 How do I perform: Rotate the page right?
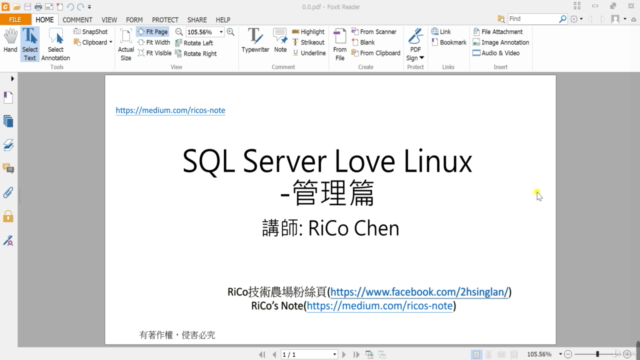point(196,53)
